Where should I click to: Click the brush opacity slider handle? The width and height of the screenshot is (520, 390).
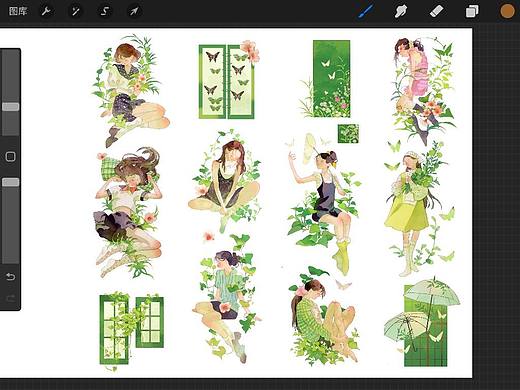coord(11,182)
